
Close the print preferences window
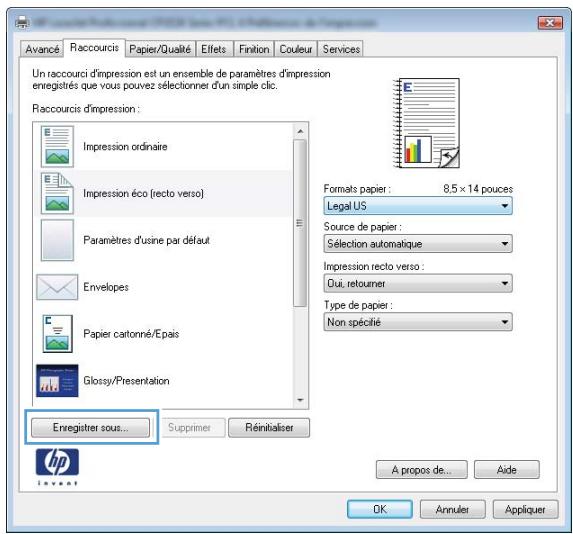tap(549, 23)
